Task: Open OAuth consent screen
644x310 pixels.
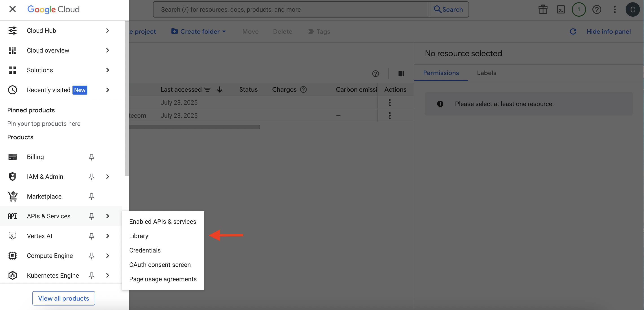Action: click(163, 265)
